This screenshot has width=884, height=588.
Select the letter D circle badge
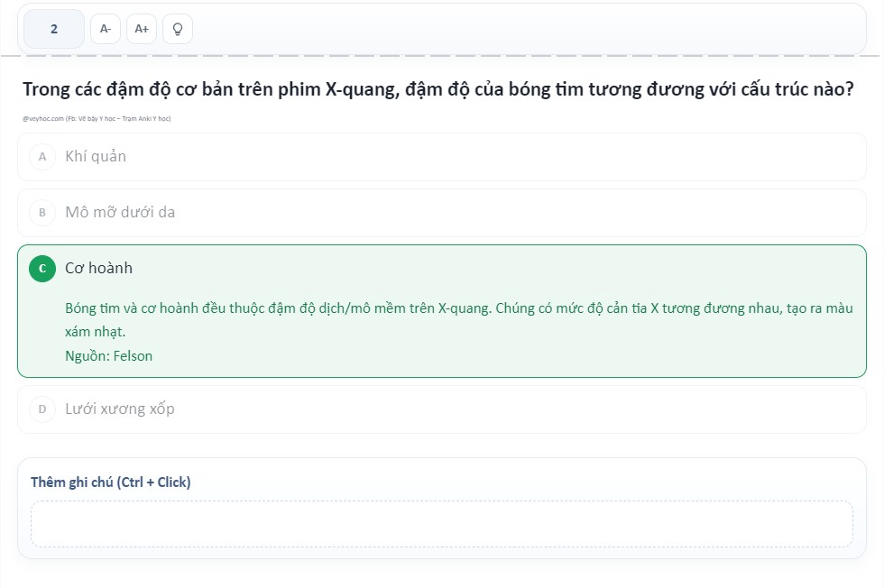tap(41, 409)
